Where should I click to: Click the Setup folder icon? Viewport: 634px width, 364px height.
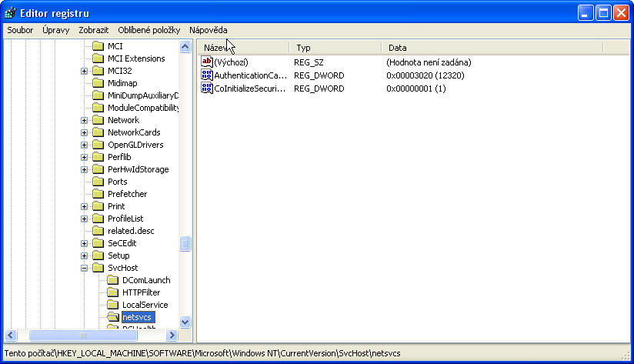tap(98, 255)
